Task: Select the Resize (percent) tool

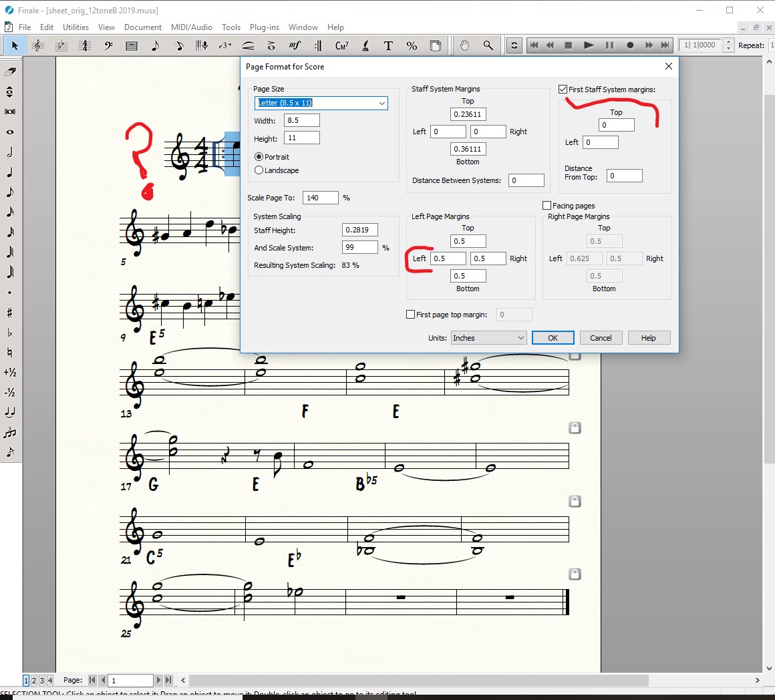Action: 412,45
